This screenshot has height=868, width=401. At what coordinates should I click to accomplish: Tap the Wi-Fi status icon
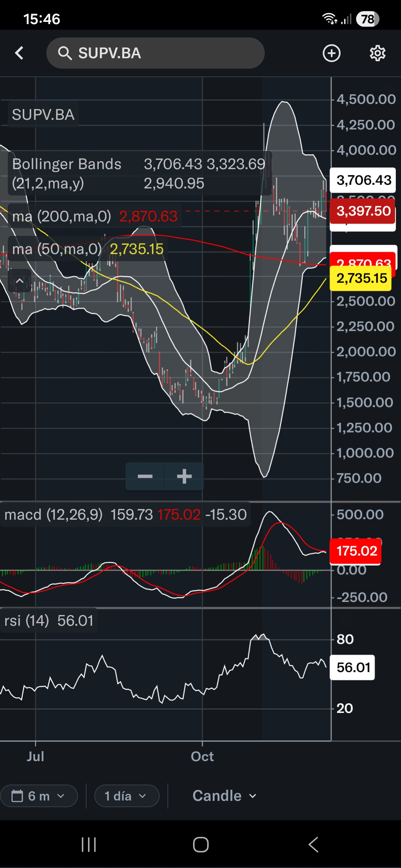329,19
